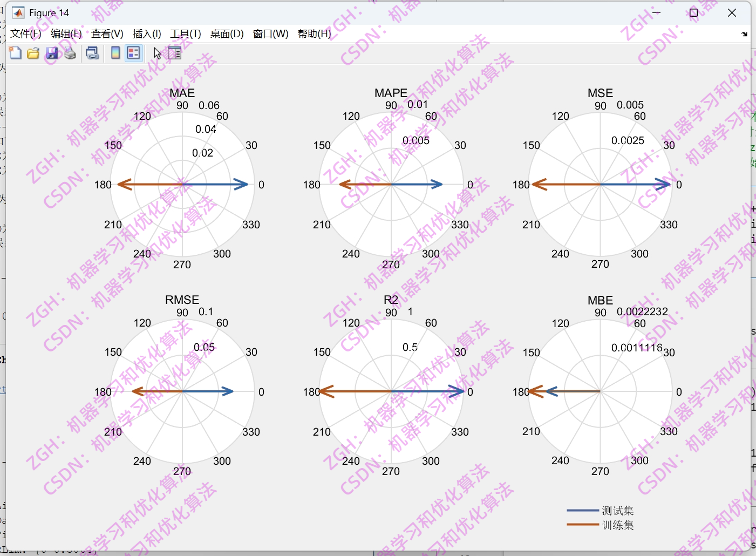This screenshot has height=556, width=756.
Task: Close the Figure 14 window
Action: point(732,12)
